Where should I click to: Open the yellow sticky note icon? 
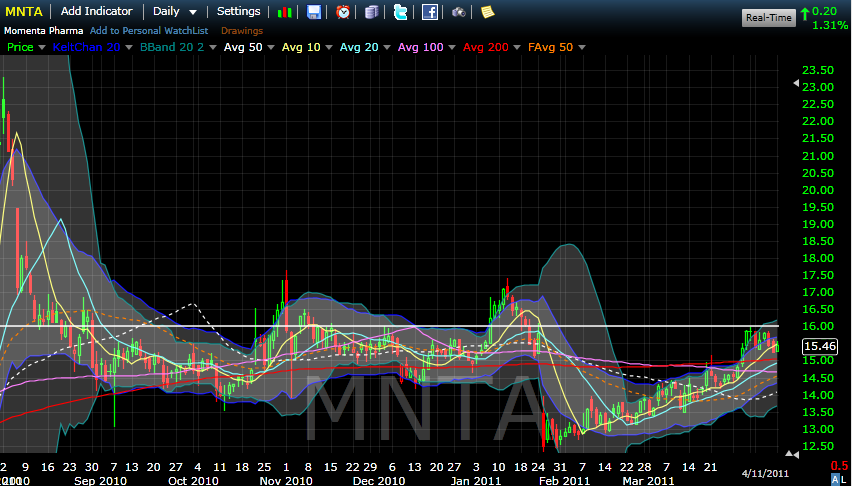click(487, 12)
